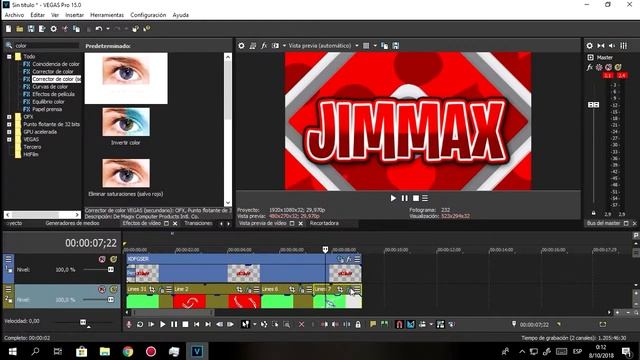Mute video track 1
The width and height of the screenshot is (640, 360).
[102, 259]
